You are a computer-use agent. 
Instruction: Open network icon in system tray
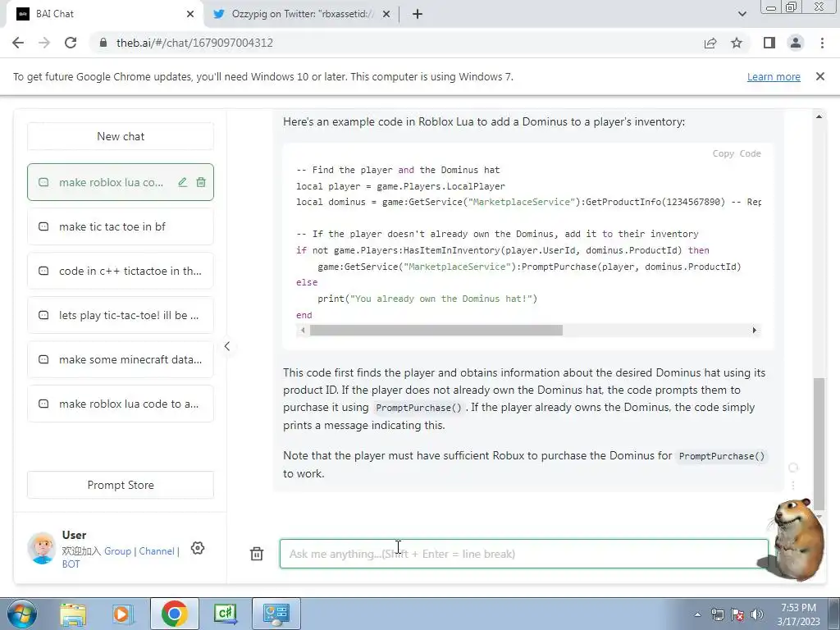click(717, 614)
